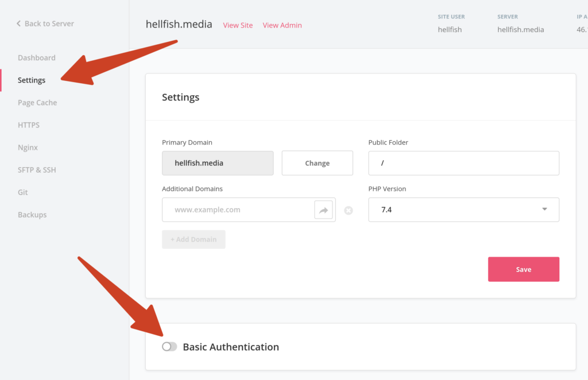Clear the additional domain with the x icon
The height and width of the screenshot is (380, 588).
pyautogui.click(x=348, y=211)
